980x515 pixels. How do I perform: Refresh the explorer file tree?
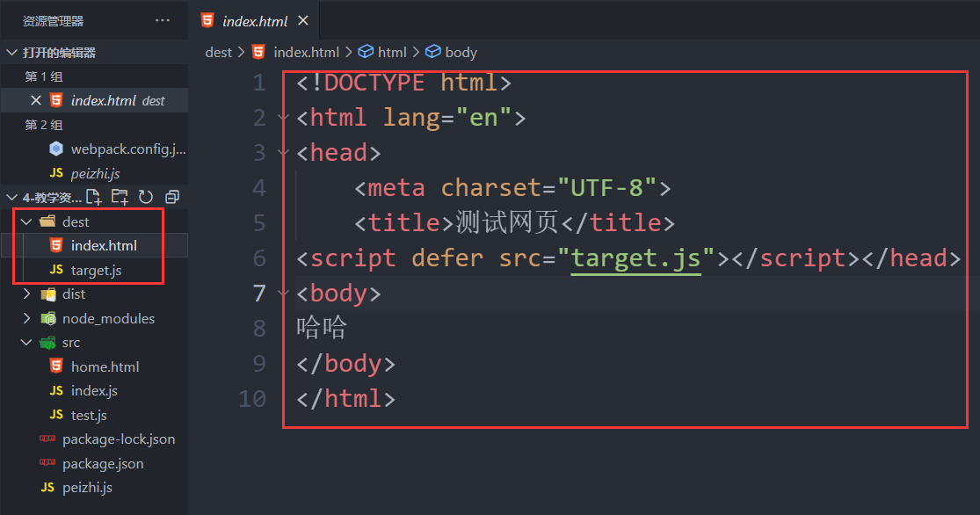(x=146, y=198)
